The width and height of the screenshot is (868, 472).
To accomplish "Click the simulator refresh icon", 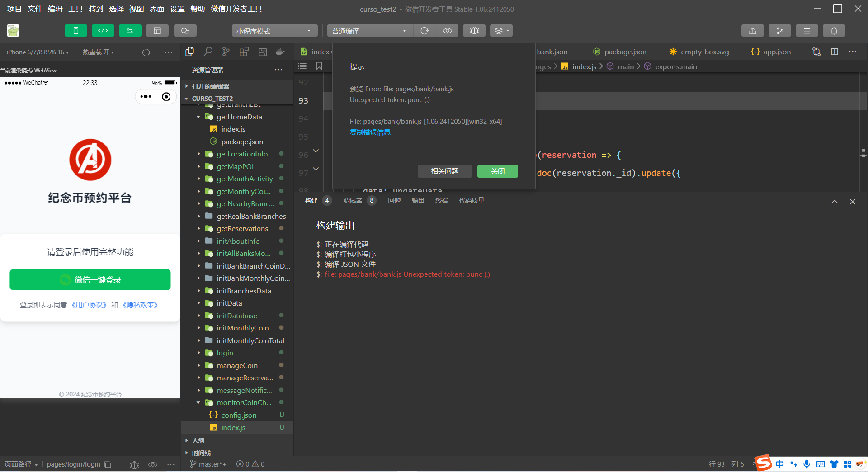I will pos(146,52).
